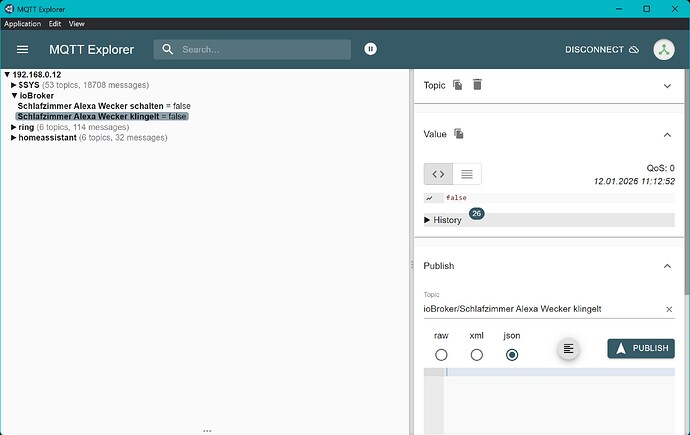Publish the message with PUBLISH button

[641, 348]
